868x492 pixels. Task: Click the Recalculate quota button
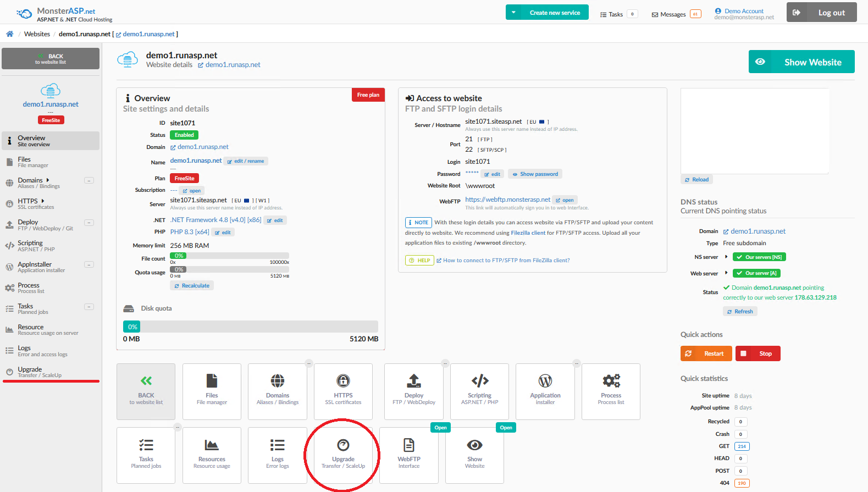[192, 286]
